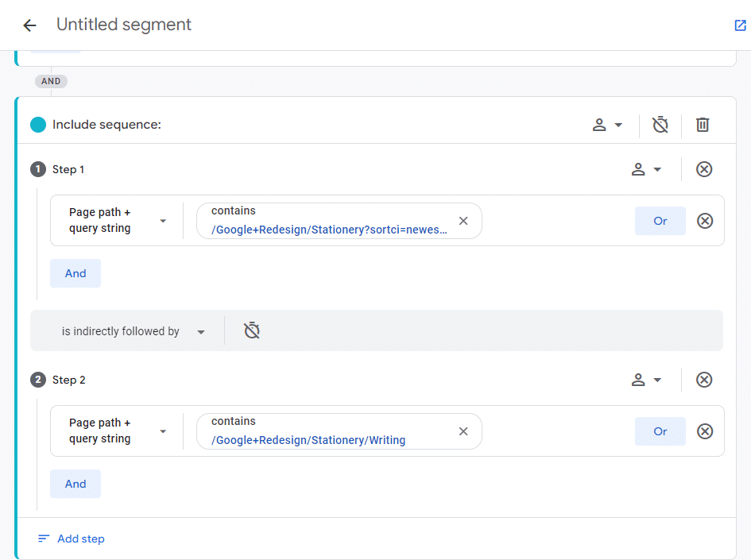Screen dimensions: 751x560
Task: Open the scoping selector for Step 1
Action: [648, 169]
